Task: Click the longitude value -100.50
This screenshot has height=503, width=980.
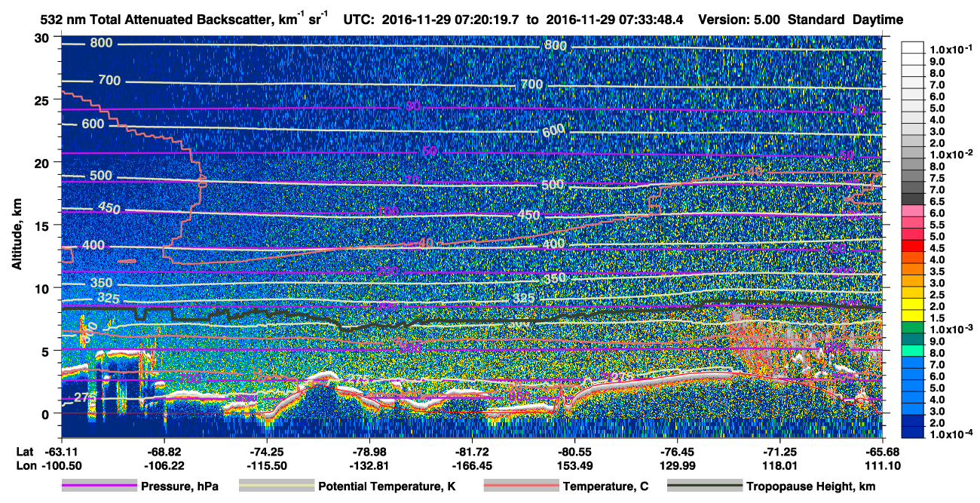Action: [x=61, y=466]
